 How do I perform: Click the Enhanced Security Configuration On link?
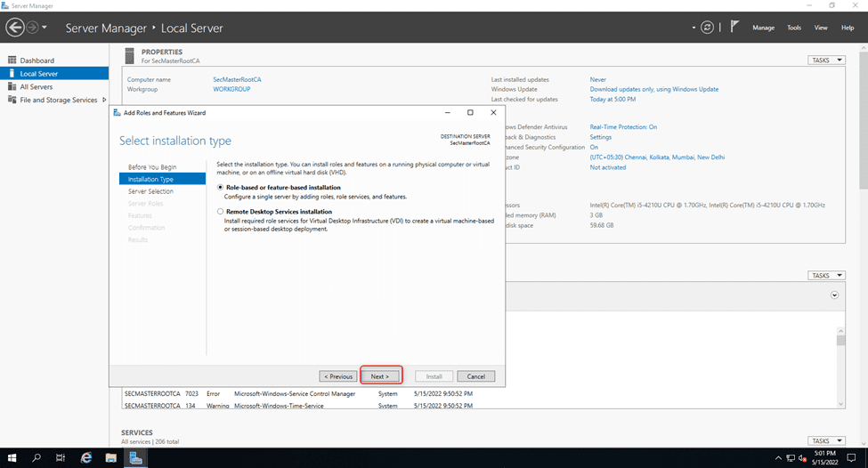pyautogui.click(x=594, y=147)
